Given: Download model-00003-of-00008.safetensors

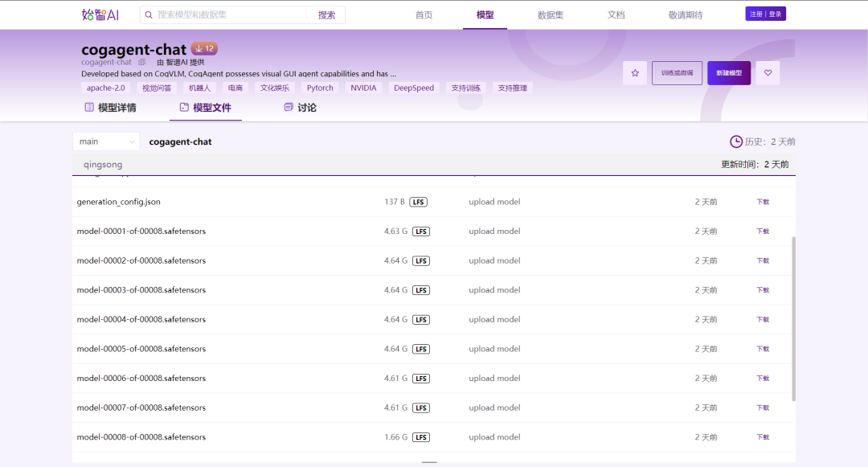Looking at the screenshot, I should [763, 290].
